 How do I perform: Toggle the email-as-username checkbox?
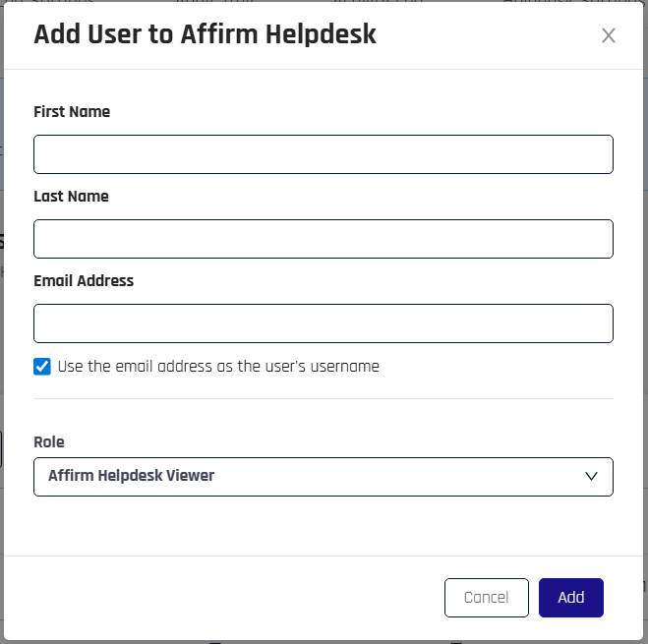(42, 367)
